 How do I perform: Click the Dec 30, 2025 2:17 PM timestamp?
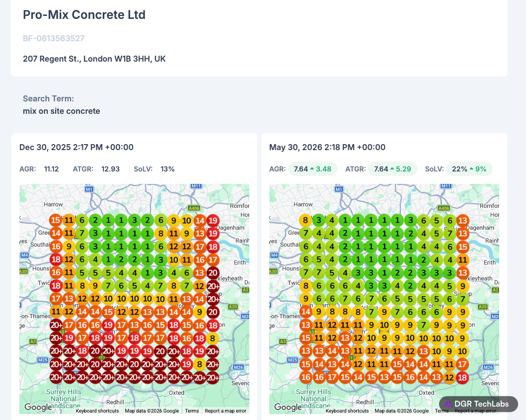tap(76, 147)
